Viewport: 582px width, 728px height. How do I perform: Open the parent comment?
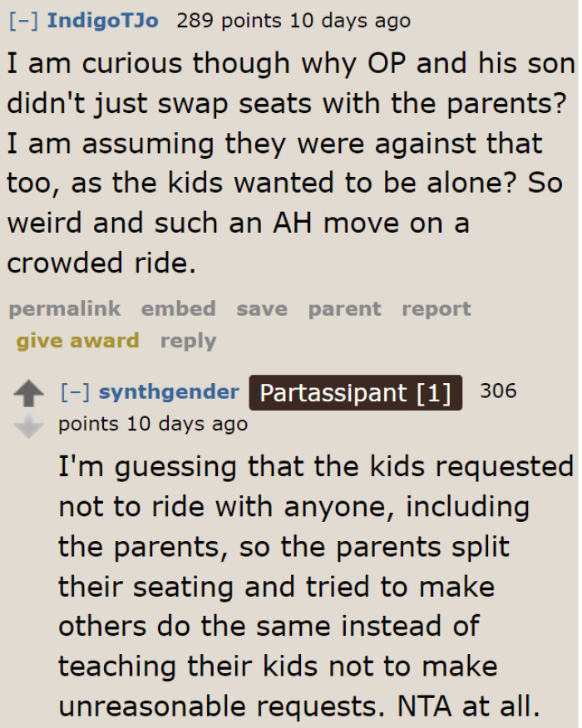343,308
